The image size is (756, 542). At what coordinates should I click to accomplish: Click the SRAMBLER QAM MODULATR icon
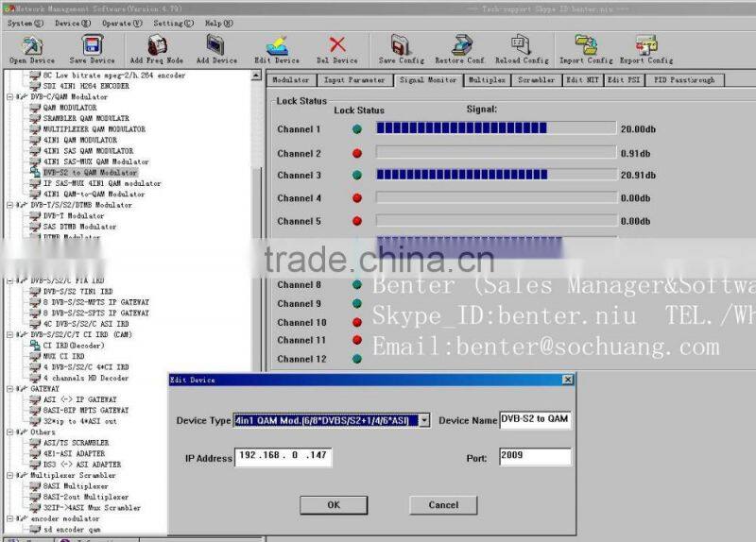[35, 118]
